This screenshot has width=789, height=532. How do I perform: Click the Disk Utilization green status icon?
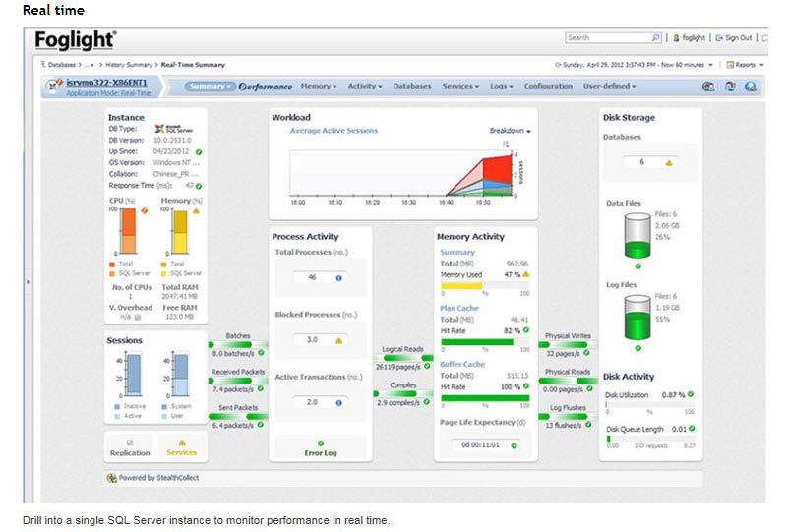691,394
